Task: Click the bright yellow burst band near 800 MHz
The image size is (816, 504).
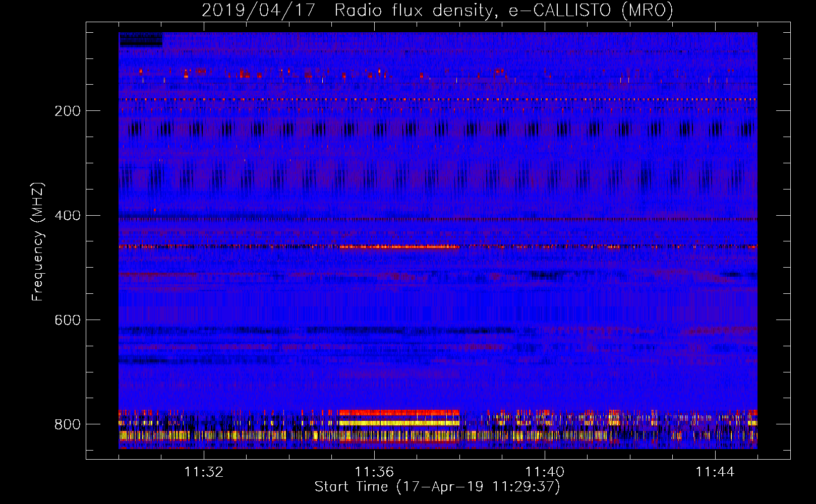Action: (399, 423)
